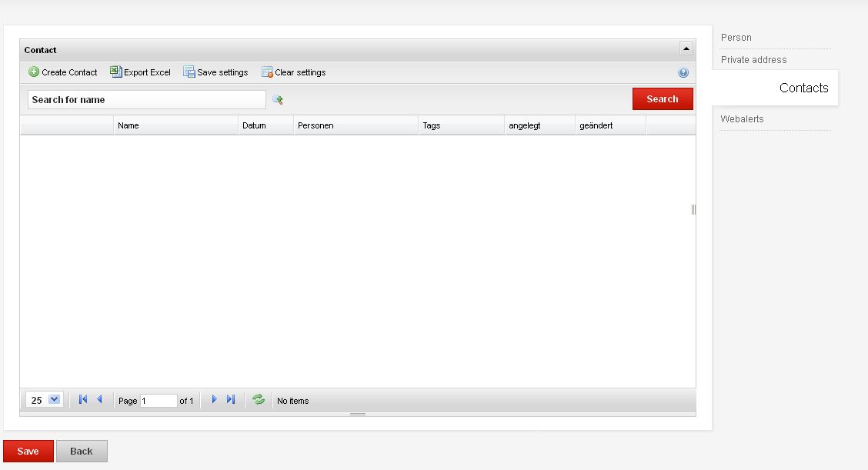
Task: Focus the Search for name field
Action: [147, 100]
